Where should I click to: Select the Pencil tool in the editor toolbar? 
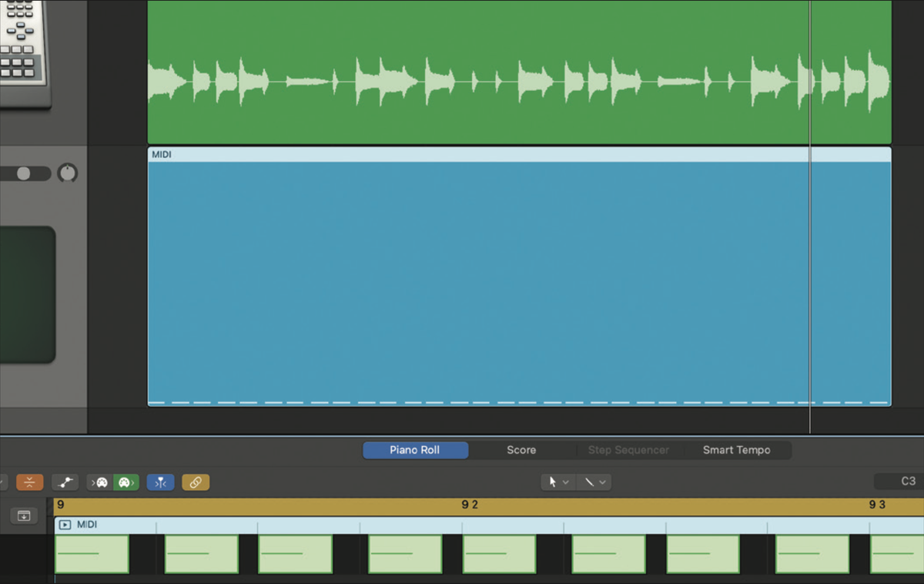589,480
